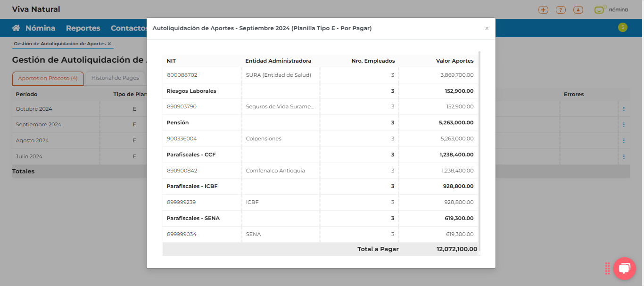This screenshot has height=286, width=644.
Task: Open the Contactos menu
Action: [129, 28]
